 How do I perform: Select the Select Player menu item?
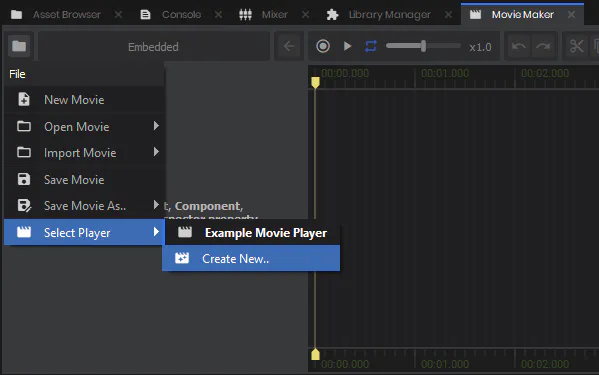coord(84,232)
